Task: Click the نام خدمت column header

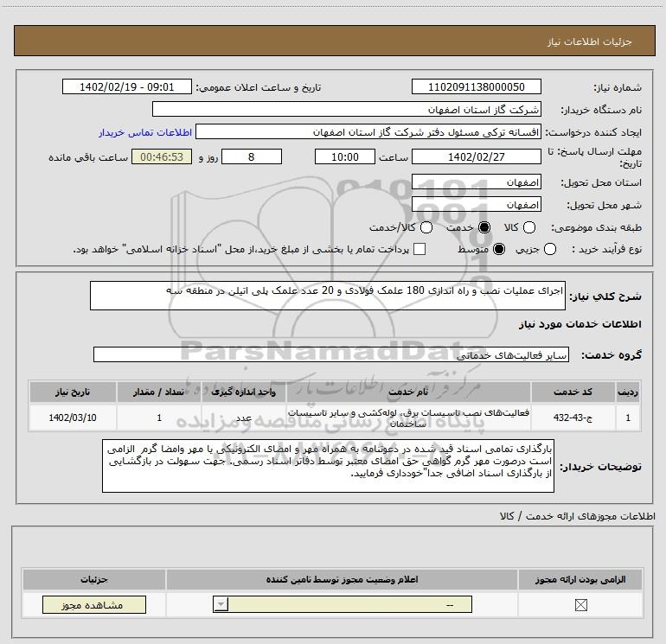Action: [x=408, y=392]
